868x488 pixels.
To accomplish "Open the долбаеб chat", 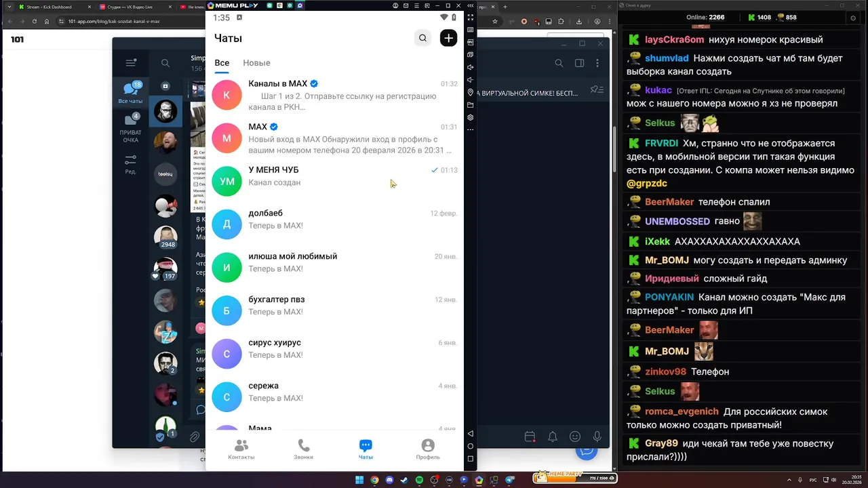I will [334, 224].
